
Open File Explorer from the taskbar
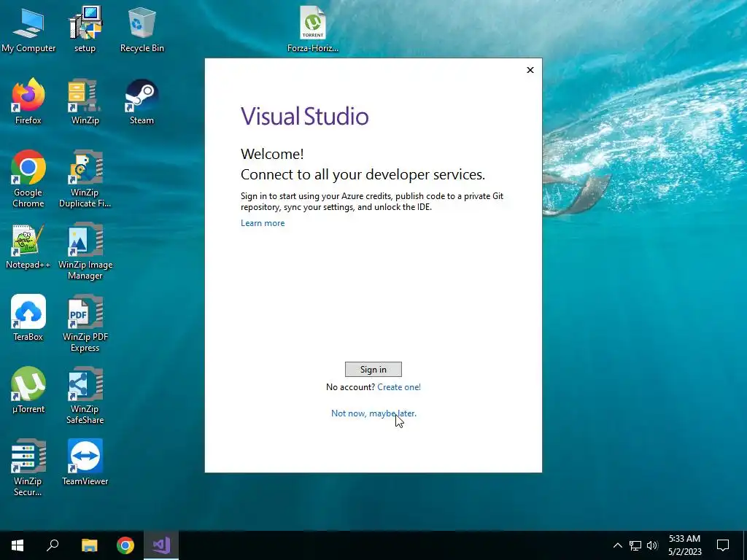[x=89, y=545]
